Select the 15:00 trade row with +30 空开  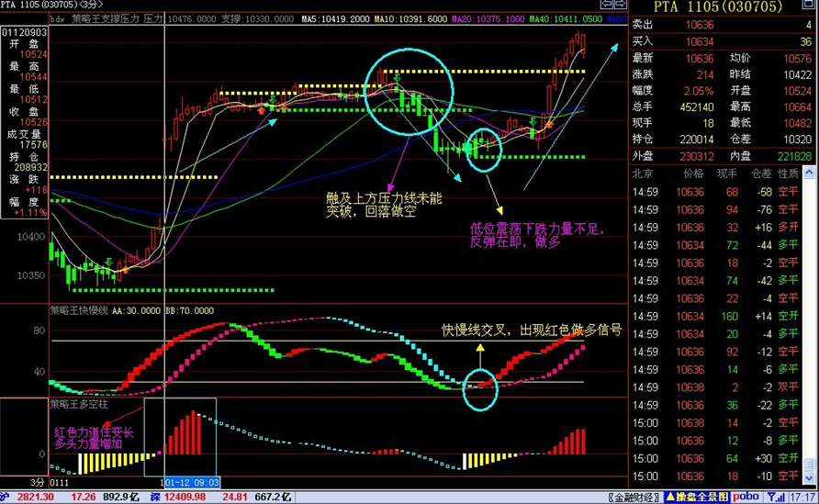point(715,458)
